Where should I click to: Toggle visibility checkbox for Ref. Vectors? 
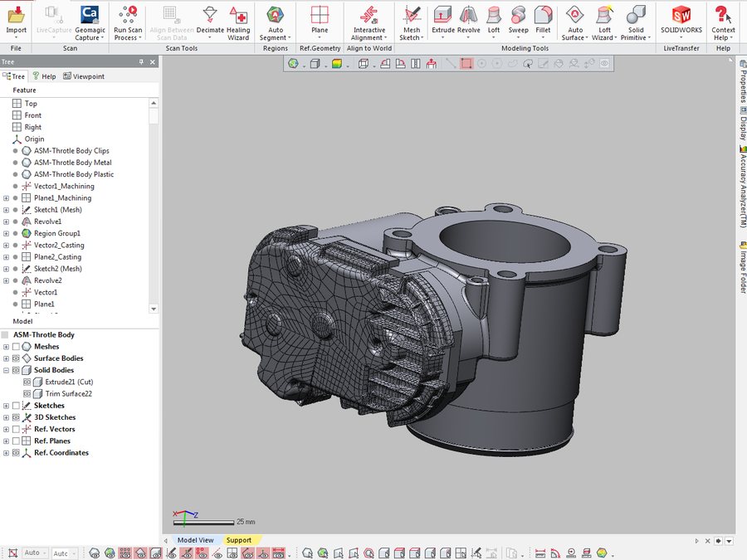(16, 430)
